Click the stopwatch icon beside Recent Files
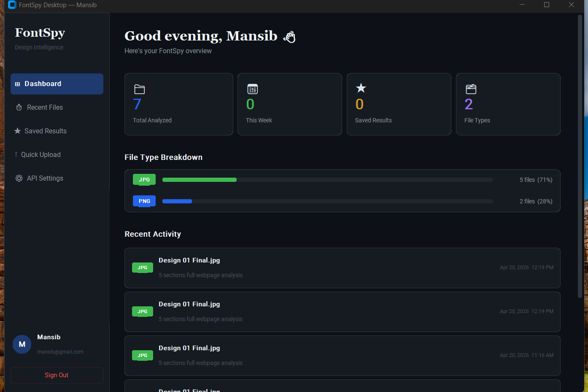This screenshot has height=392, width=588. [x=19, y=108]
